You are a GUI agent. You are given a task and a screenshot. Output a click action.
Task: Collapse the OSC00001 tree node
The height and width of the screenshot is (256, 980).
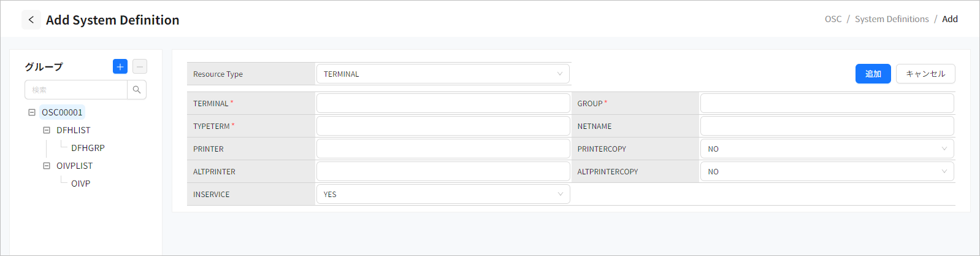coord(32,112)
